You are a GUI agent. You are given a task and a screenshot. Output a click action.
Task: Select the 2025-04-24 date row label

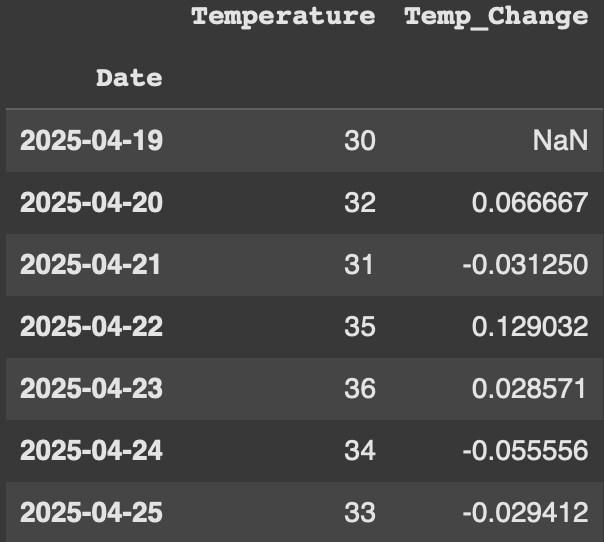pyautogui.click(x=91, y=450)
